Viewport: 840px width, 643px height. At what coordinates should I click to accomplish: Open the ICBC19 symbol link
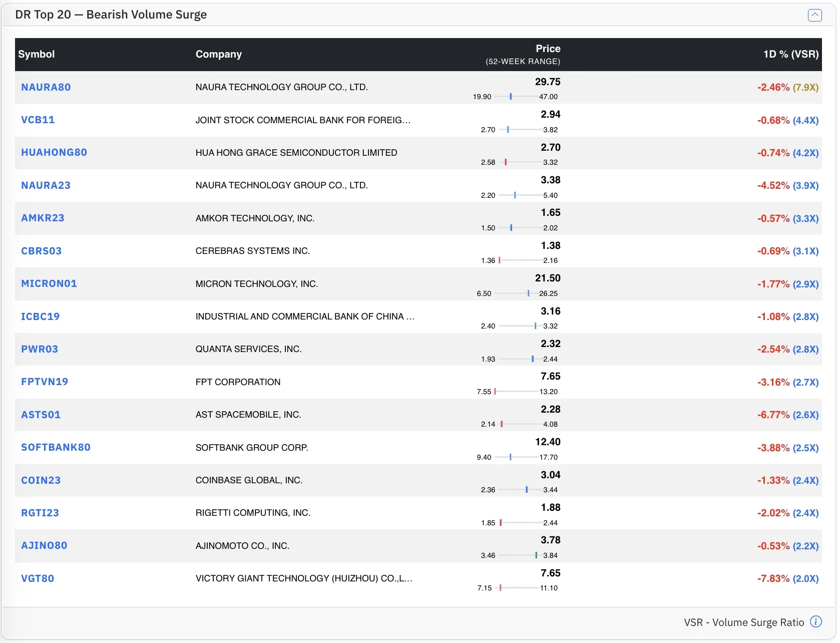[41, 316]
